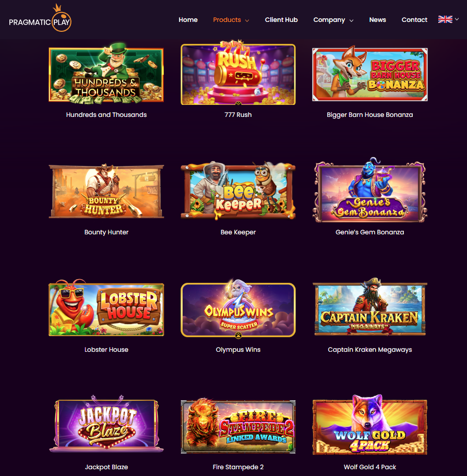
Task: Click the Wolf Gold 4 Pack title
Action: pyautogui.click(x=369, y=467)
